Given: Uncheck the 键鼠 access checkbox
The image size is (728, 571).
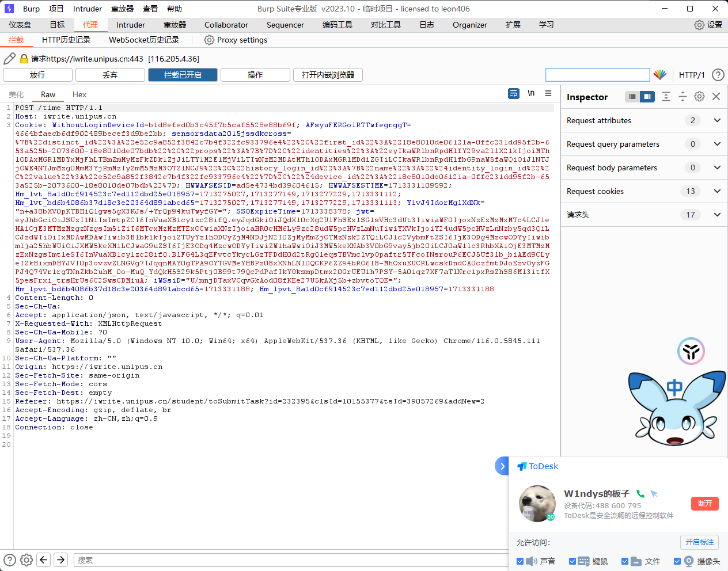Looking at the screenshot, I should [x=572, y=561].
